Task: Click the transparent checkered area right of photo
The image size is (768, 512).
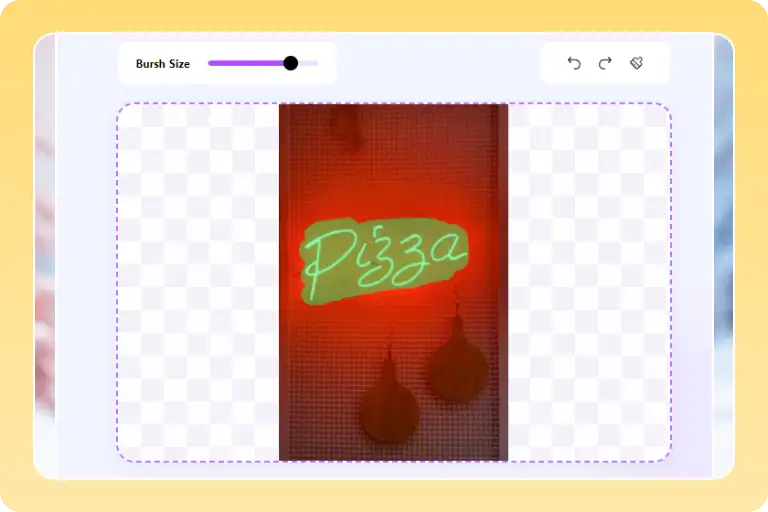Action: (588, 282)
